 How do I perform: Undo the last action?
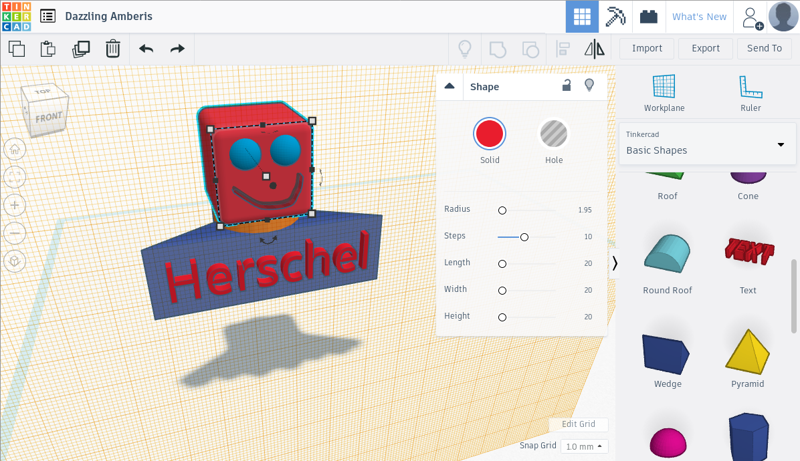tap(146, 48)
